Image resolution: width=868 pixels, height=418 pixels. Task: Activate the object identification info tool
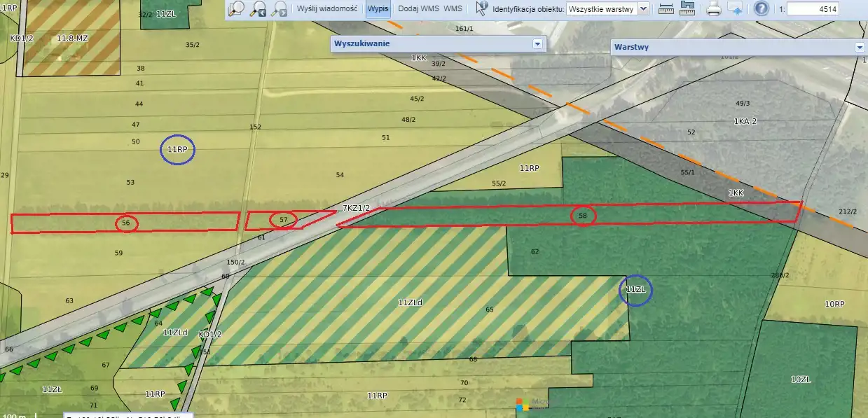(481, 8)
